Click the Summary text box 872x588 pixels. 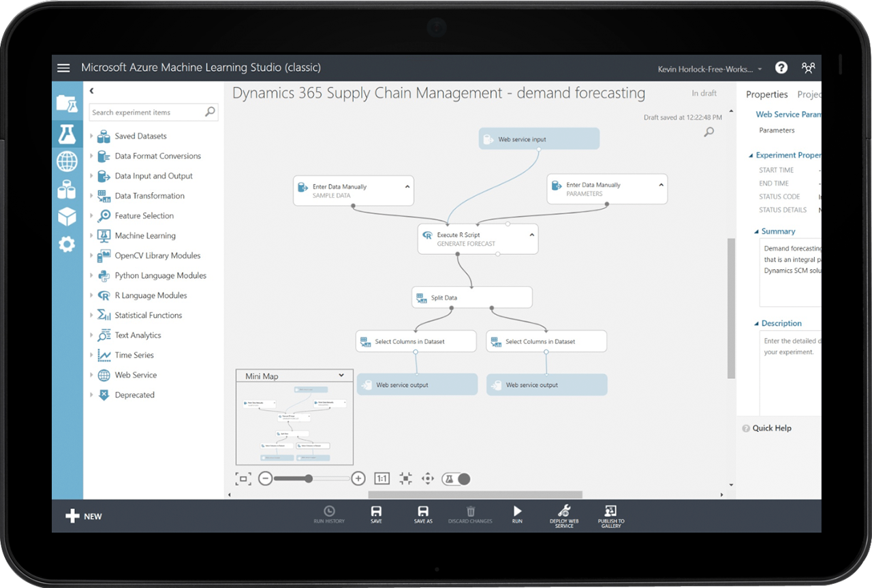[x=790, y=274]
